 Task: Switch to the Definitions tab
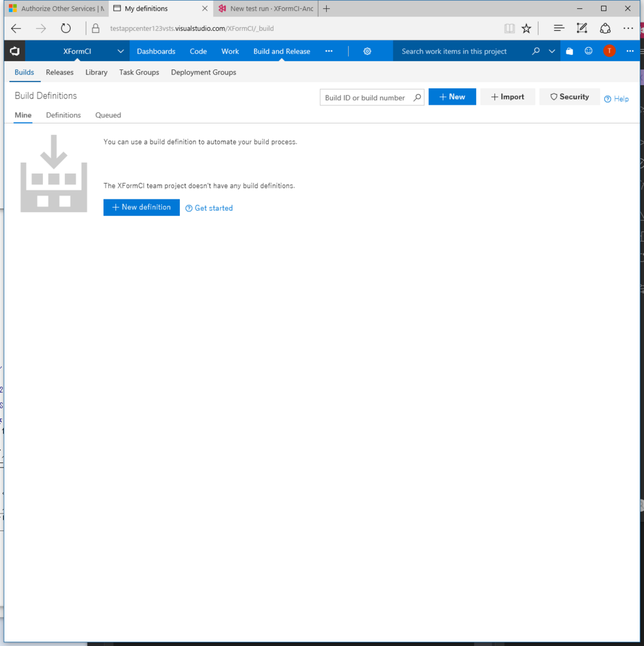[x=64, y=115]
